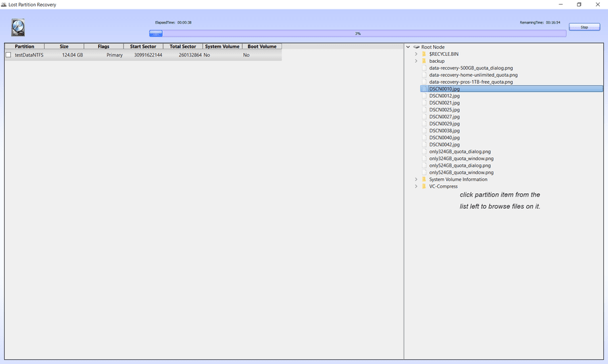
Task: Click the VC-Compress folder icon
Action: tap(424, 186)
